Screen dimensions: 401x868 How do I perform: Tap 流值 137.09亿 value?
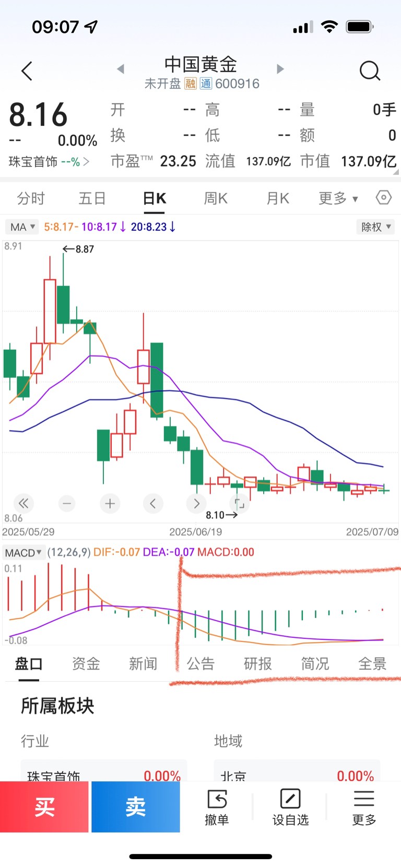(268, 161)
